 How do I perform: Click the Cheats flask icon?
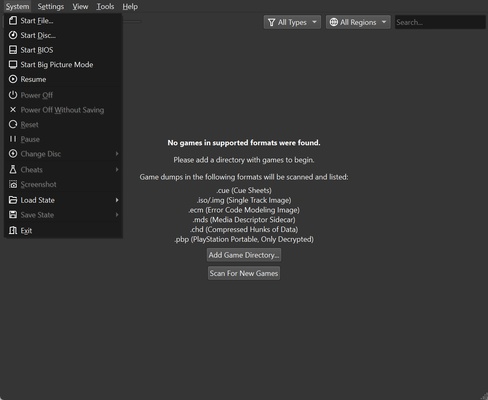(13, 169)
